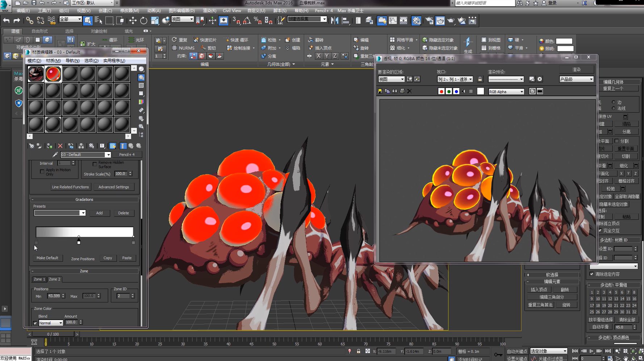Open the 要渲染的区域 视图 dropdown
The image size is (644, 361).
tap(391, 79)
